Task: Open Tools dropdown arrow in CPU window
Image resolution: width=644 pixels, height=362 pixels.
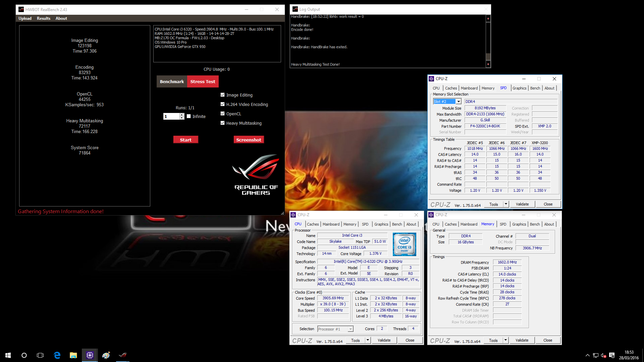Action: (368, 340)
